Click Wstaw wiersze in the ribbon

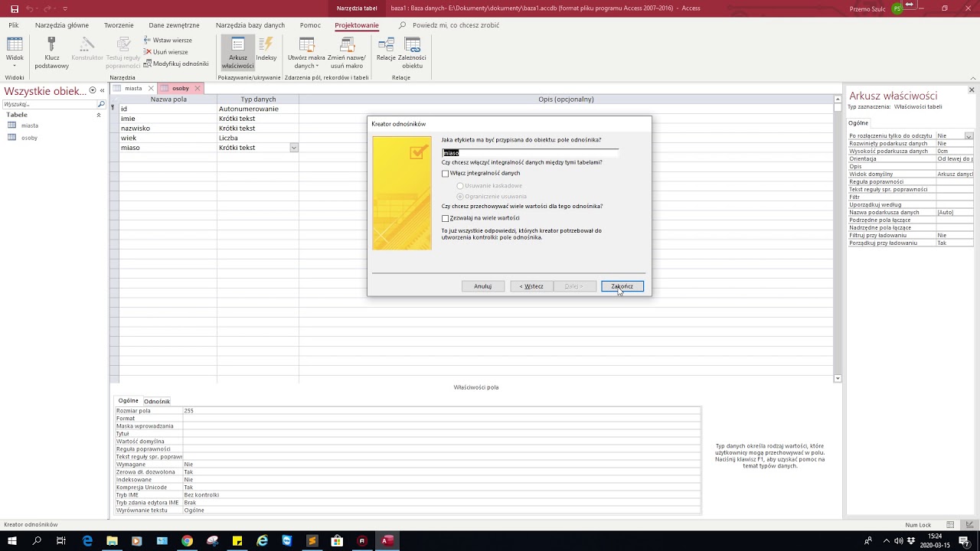(x=168, y=40)
